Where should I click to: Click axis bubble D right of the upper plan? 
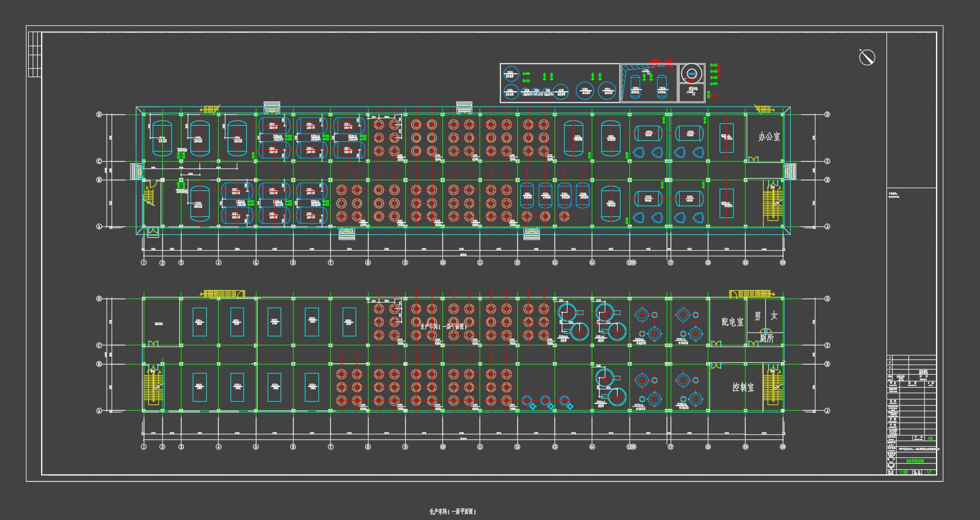(x=827, y=114)
